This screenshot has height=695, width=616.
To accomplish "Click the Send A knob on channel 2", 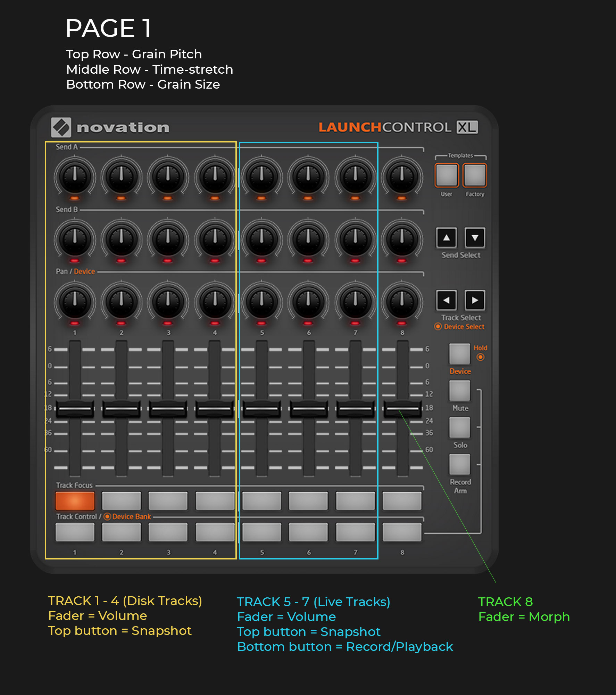I will (122, 177).
